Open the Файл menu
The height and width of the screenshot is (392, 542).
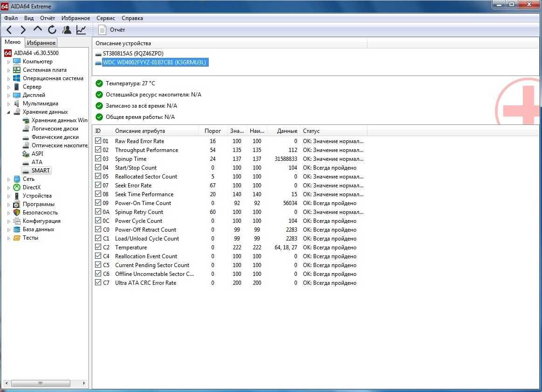tap(11, 18)
